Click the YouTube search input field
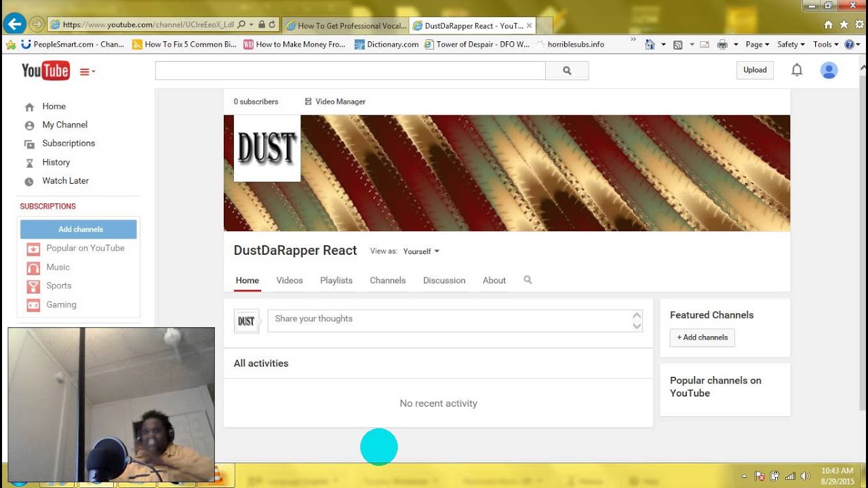 tap(350, 70)
